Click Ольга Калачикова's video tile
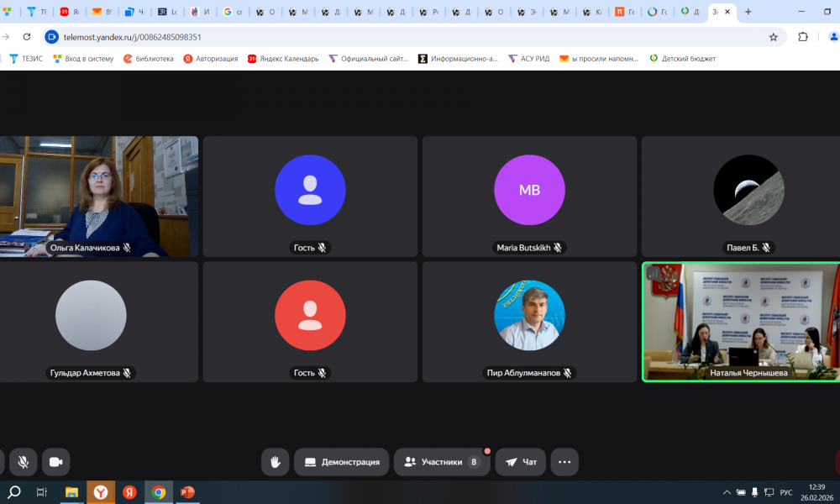The width and height of the screenshot is (840, 504). 99,197
